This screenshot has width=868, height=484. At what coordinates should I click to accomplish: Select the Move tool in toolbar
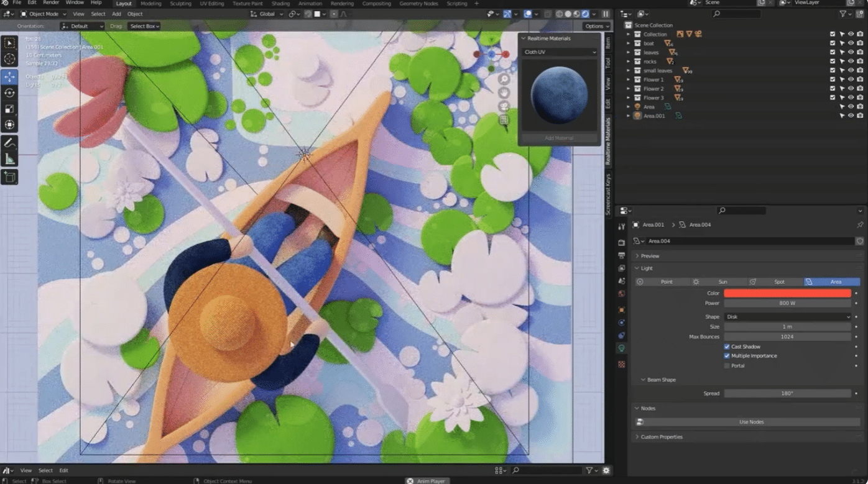[x=9, y=76]
